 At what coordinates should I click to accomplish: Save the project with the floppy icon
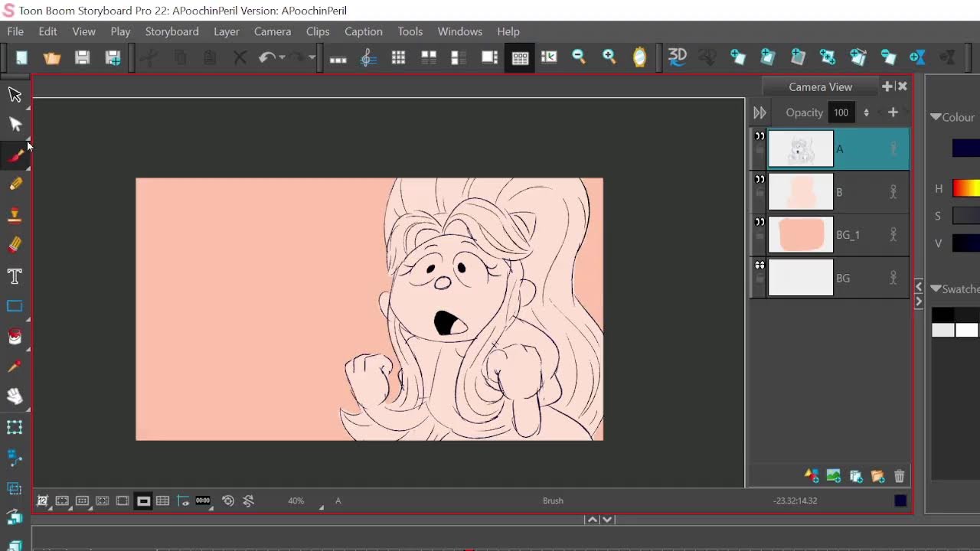(83, 57)
